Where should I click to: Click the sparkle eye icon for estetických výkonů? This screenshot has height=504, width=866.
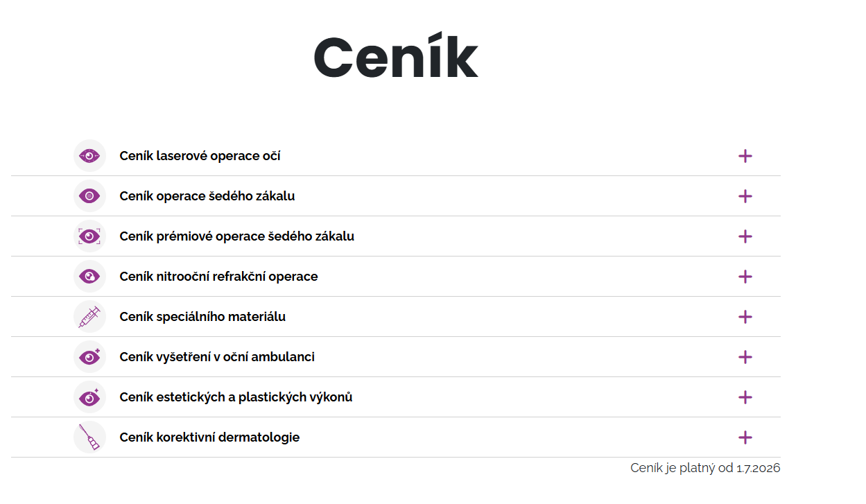pyautogui.click(x=89, y=397)
